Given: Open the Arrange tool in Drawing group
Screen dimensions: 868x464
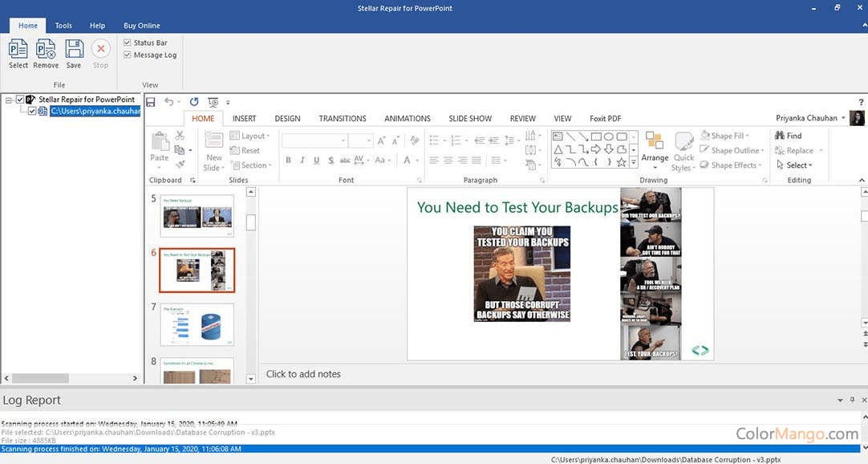Looking at the screenshot, I should 655,144.
